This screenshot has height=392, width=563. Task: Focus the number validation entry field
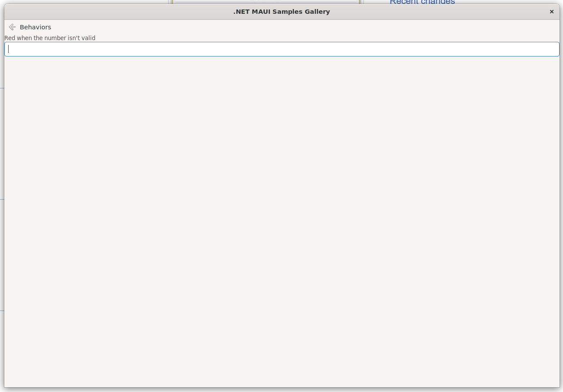click(x=281, y=49)
